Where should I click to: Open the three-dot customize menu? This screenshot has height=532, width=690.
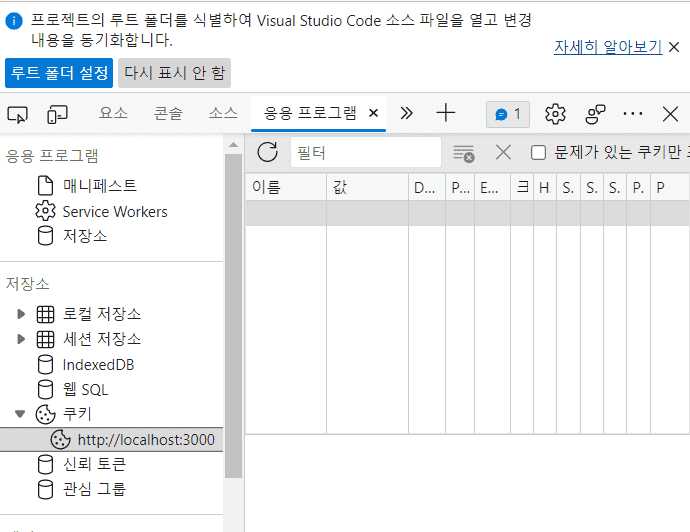tap(633, 114)
